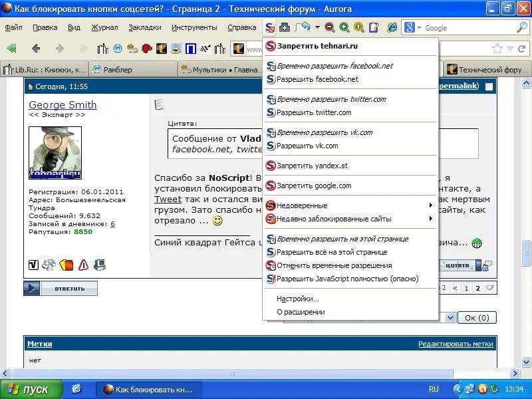Go back with the back arrow
Screen dimensions: 532x399
pos(36,49)
